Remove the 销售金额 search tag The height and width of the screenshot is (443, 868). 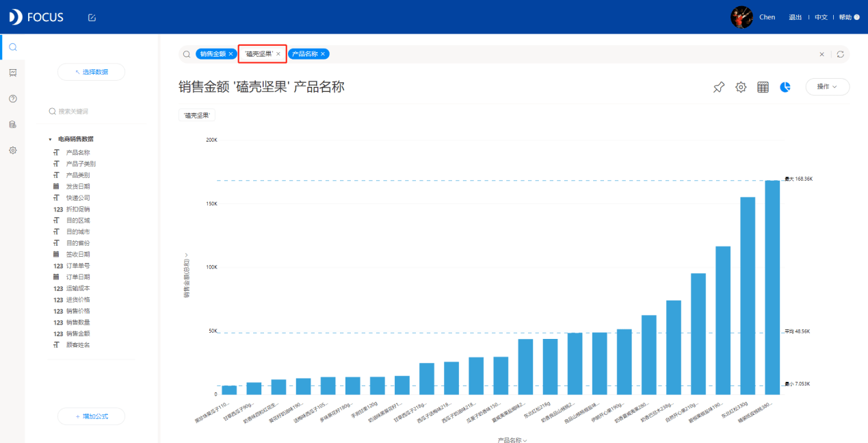(x=231, y=53)
